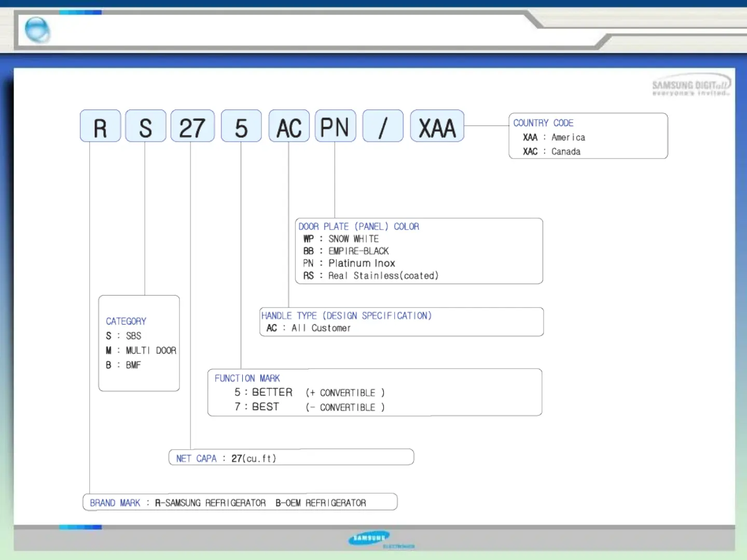
Task: Select the 'R' model code box
Action: pyautogui.click(x=100, y=126)
